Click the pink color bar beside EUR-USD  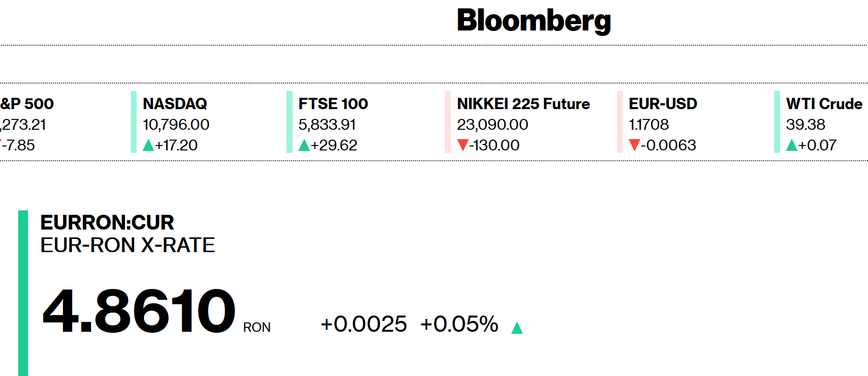(x=620, y=122)
